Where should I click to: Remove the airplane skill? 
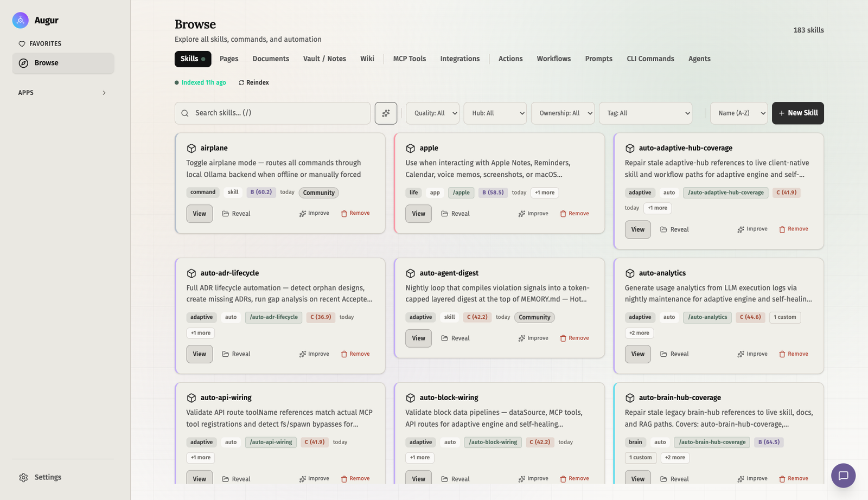(x=355, y=213)
